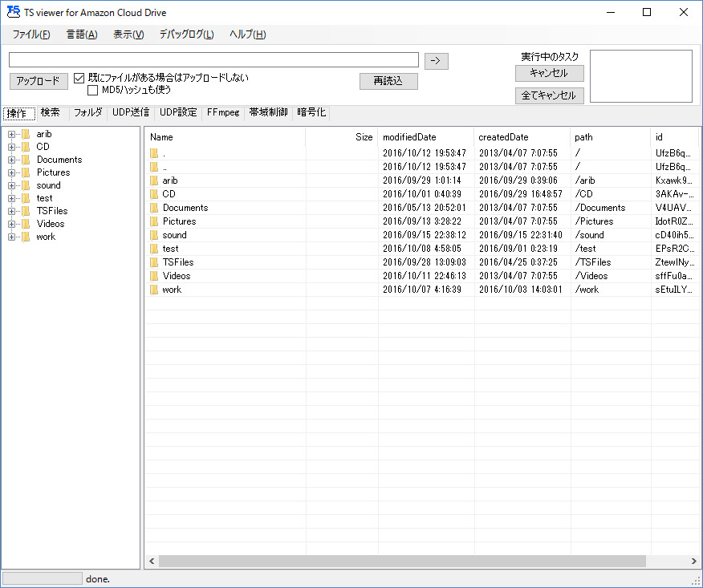This screenshot has width=703, height=588.
Task: Open the ファイル(F) menu
Action: pyautogui.click(x=31, y=34)
